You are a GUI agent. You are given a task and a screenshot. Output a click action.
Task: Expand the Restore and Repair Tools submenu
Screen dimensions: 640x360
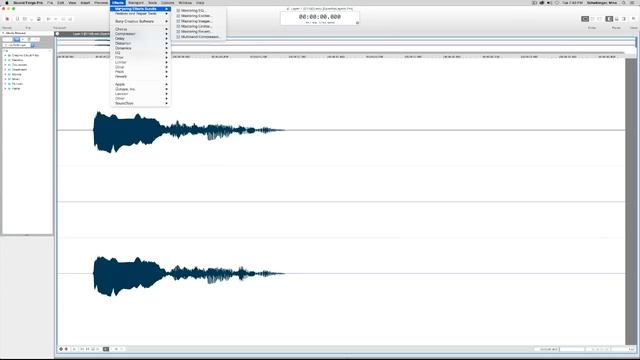tap(140, 13)
